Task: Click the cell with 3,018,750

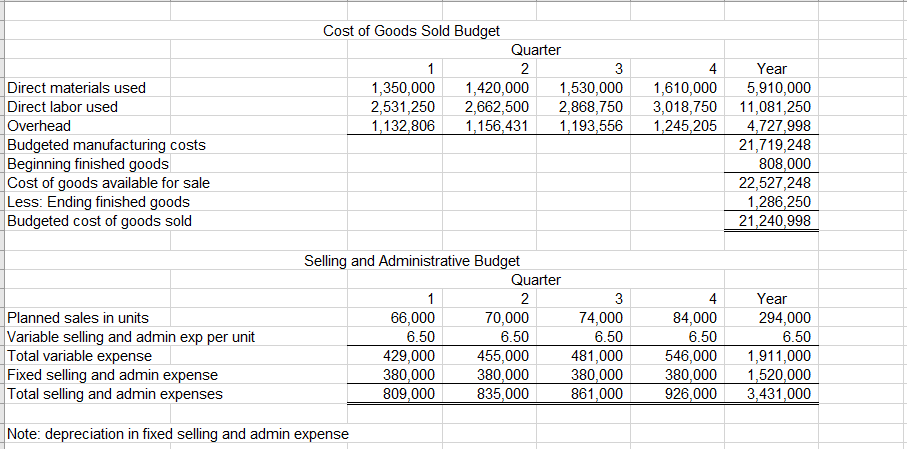Action: [x=685, y=107]
